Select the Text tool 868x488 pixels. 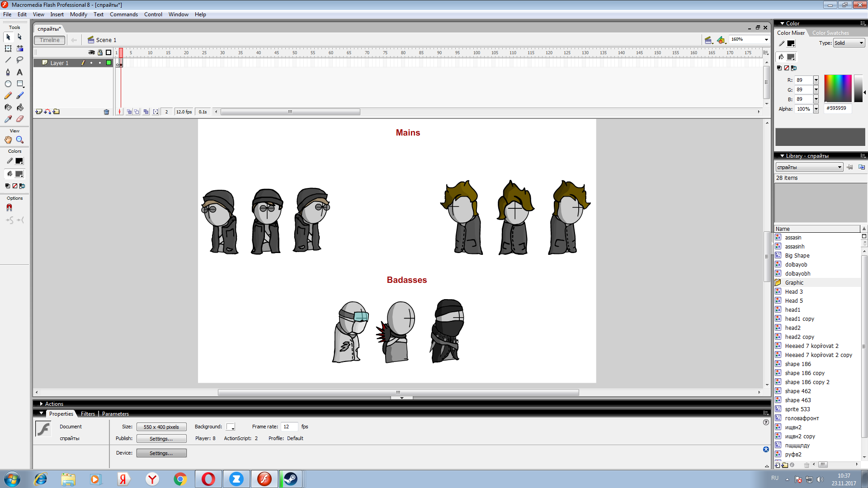point(20,72)
